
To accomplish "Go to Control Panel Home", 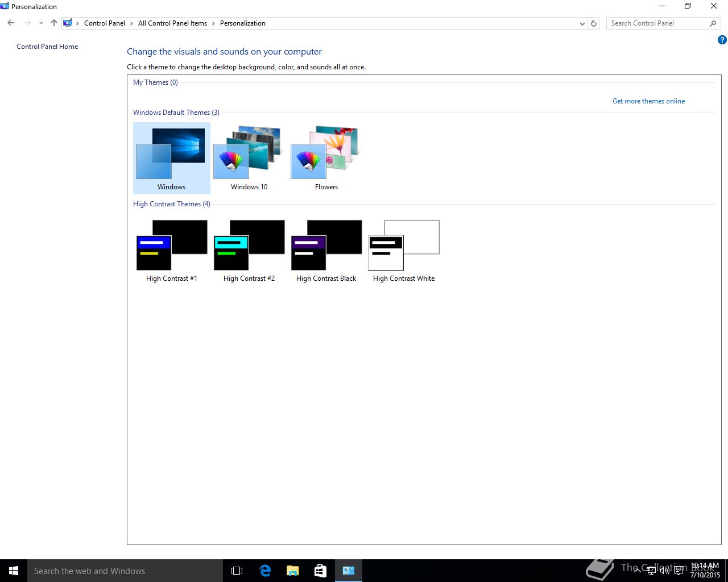I will coord(47,47).
